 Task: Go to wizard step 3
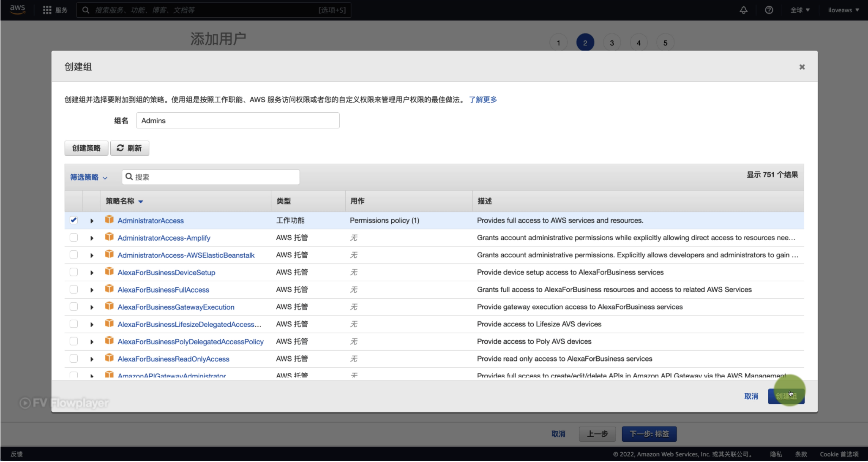(x=611, y=43)
